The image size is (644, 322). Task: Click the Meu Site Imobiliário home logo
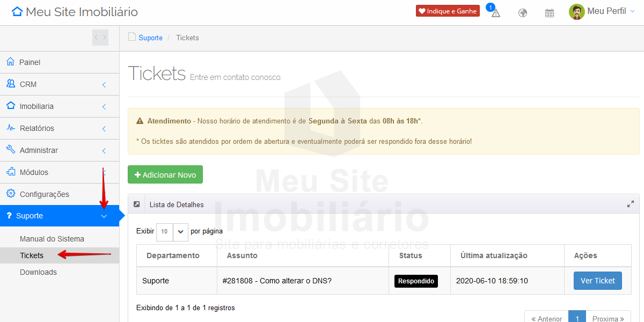click(75, 12)
